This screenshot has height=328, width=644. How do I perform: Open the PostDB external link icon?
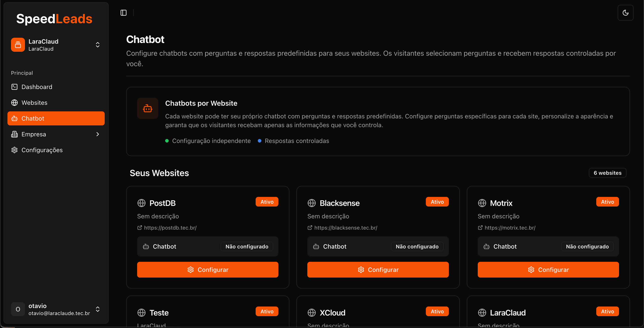(x=140, y=228)
